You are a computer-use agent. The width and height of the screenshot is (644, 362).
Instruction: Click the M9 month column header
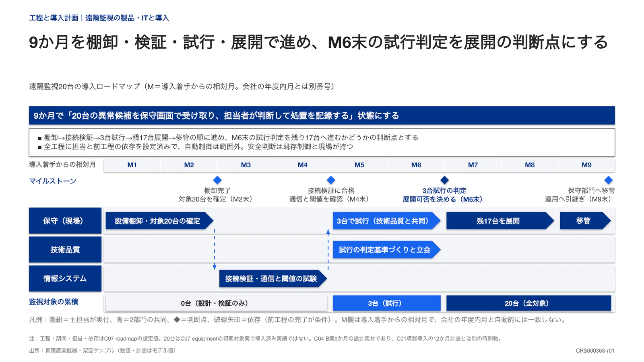pyautogui.click(x=586, y=165)
